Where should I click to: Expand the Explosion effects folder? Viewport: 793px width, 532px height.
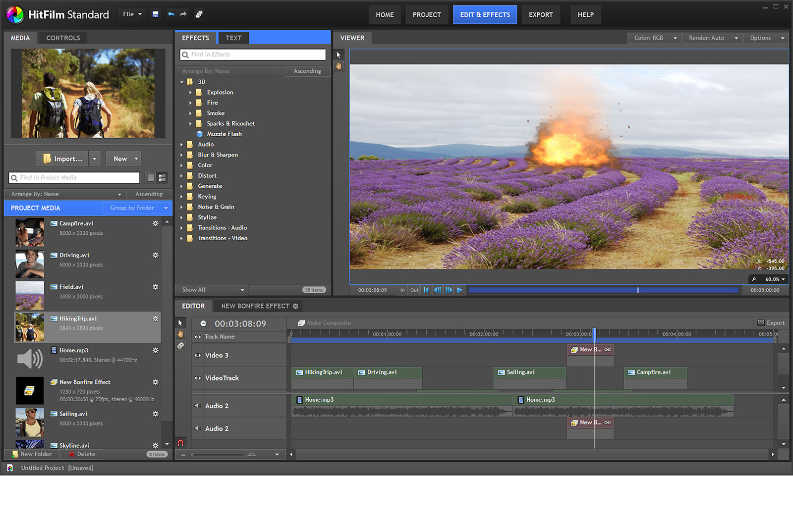click(190, 93)
